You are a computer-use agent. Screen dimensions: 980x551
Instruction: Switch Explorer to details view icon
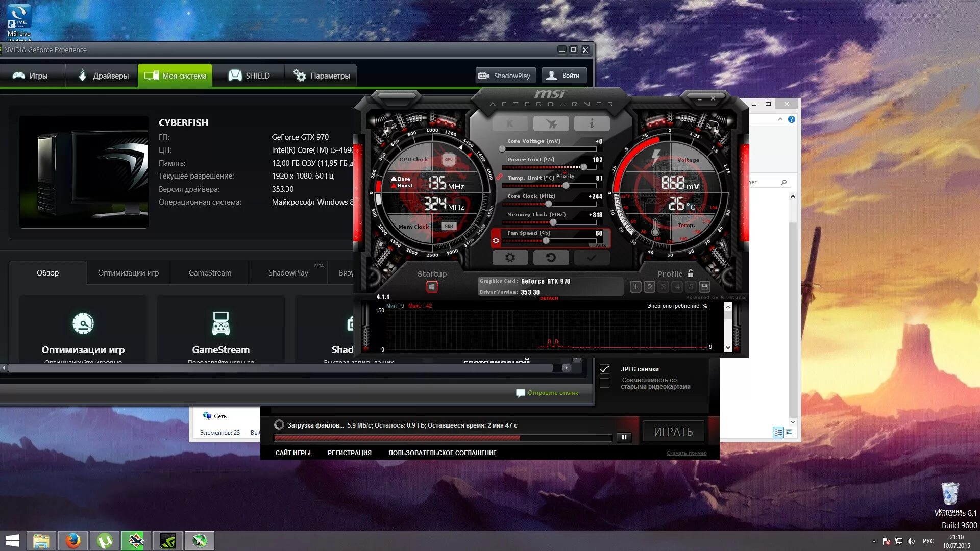pos(778,432)
